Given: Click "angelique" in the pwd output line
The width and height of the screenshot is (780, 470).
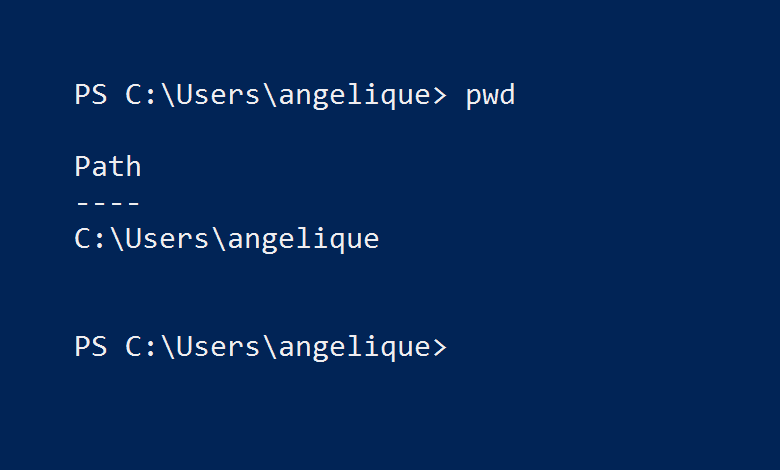Looking at the screenshot, I should point(303,240).
